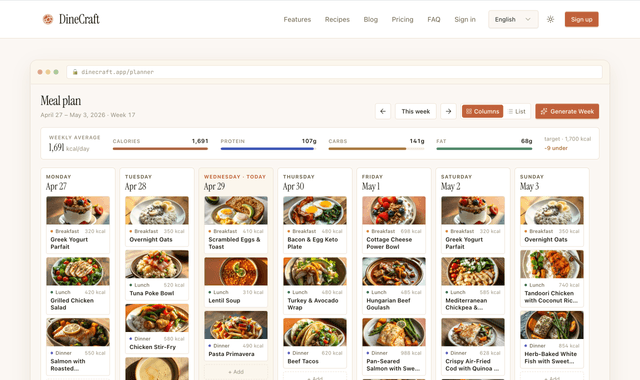Screen dimensions: 640x380
Task: Open Features in the navigation
Action: [x=297, y=19]
